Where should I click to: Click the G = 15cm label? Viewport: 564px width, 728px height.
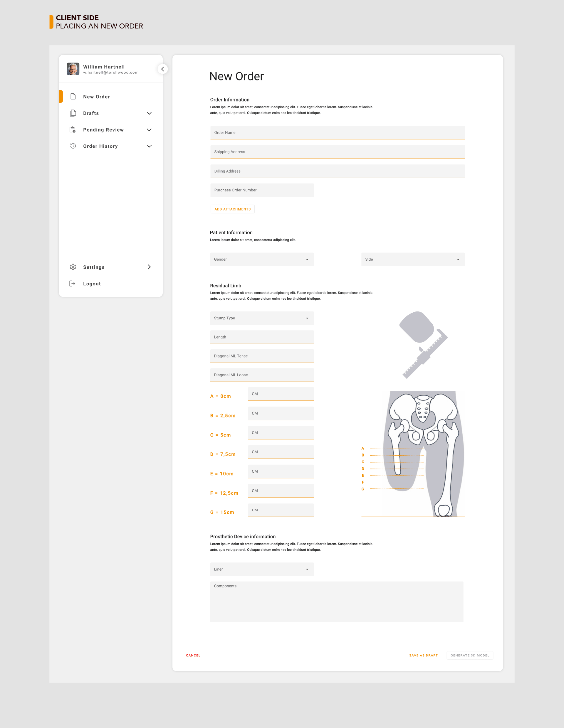pos(222,512)
